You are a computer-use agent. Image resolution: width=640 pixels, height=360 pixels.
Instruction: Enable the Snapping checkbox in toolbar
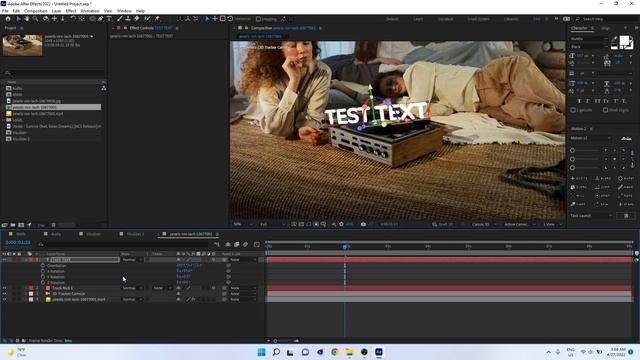(x=258, y=19)
